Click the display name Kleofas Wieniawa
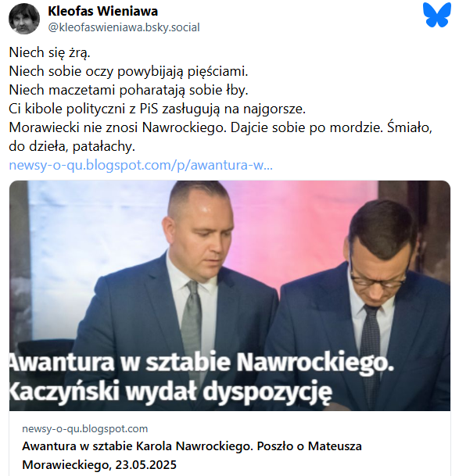The image size is (459, 476). point(102,11)
